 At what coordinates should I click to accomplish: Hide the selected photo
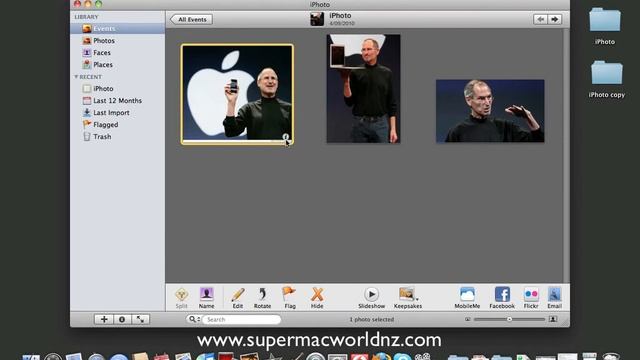pos(317,298)
